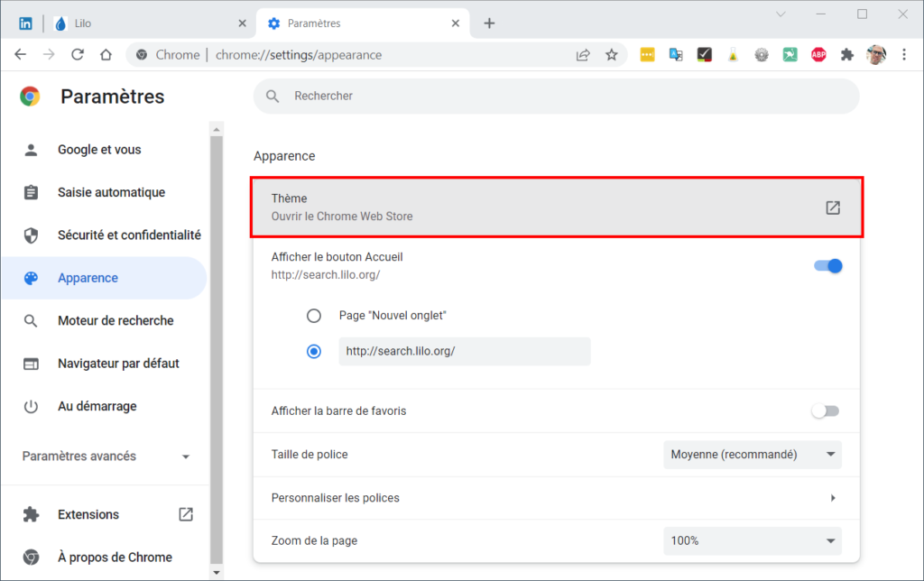Toggle Afficher le bouton Accueil switch
Screen dimensions: 924x581
828,266
